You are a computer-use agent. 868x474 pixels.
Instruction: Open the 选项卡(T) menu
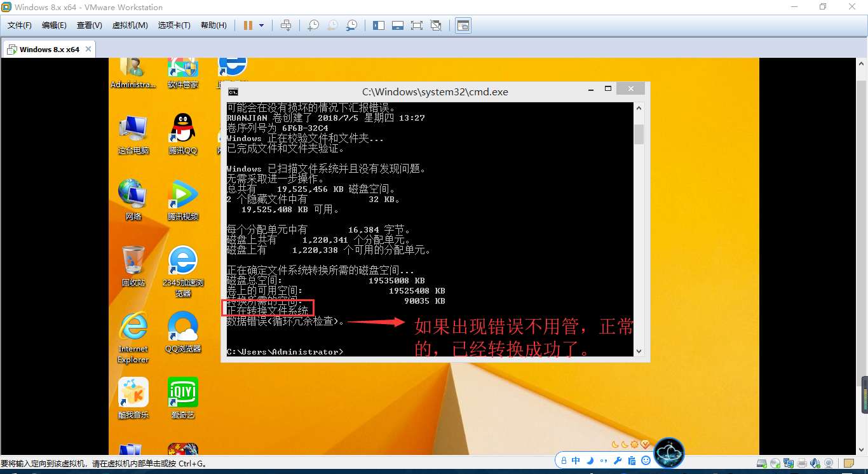tap(174, 25)
